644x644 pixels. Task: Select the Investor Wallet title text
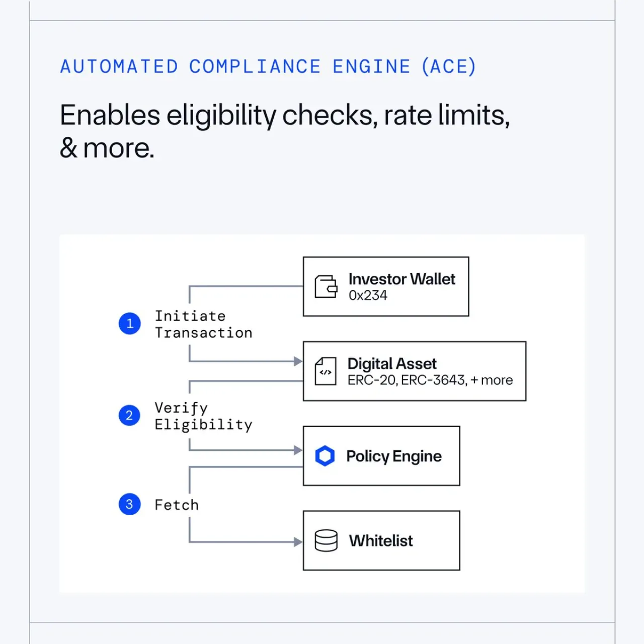pyautogui.click(x=401, y=279)
